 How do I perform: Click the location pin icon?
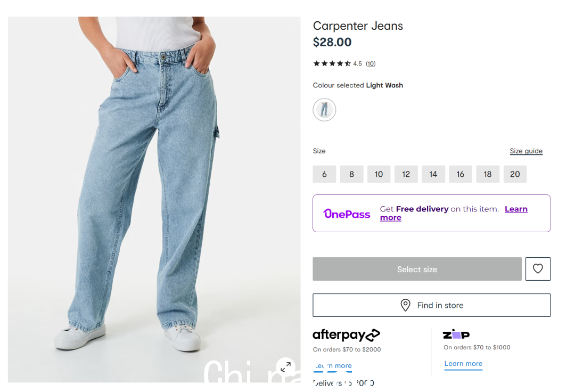point(405,305)
